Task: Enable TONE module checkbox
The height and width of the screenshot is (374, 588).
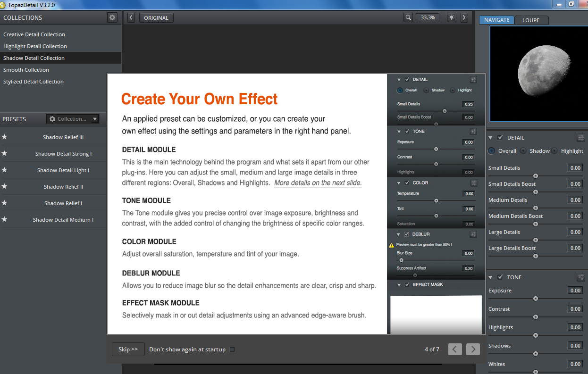Action: [x=500, y=277]
